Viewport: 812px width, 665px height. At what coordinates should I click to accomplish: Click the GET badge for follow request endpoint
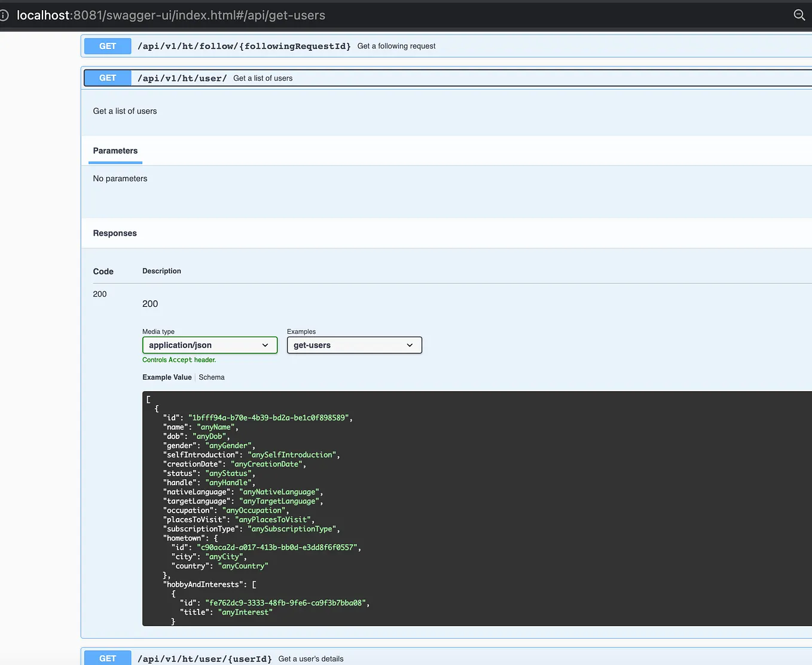tap(108, 46)
